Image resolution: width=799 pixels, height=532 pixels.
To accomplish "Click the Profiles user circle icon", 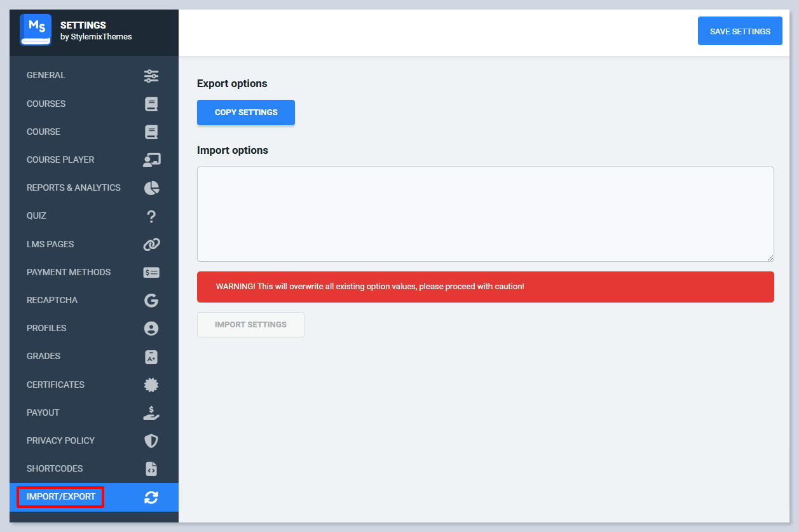I will point(151,329).
